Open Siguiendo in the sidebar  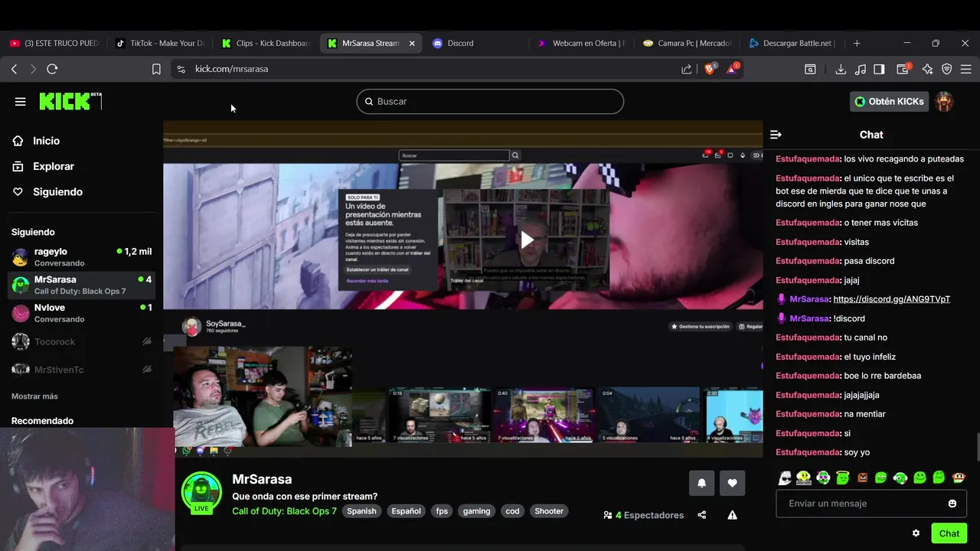57,192
